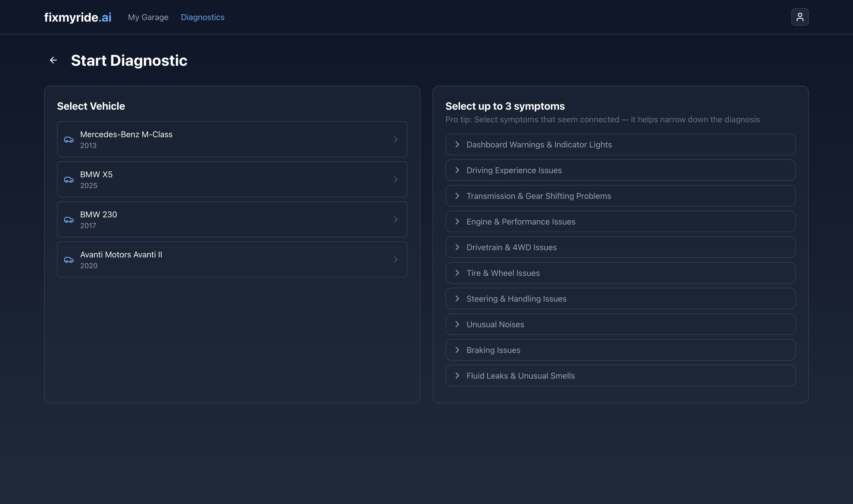The width and height of the screenshot is (853, 504).
Task: Click the right chevron on BMW 230 row
Action: [x=395, y=219]
